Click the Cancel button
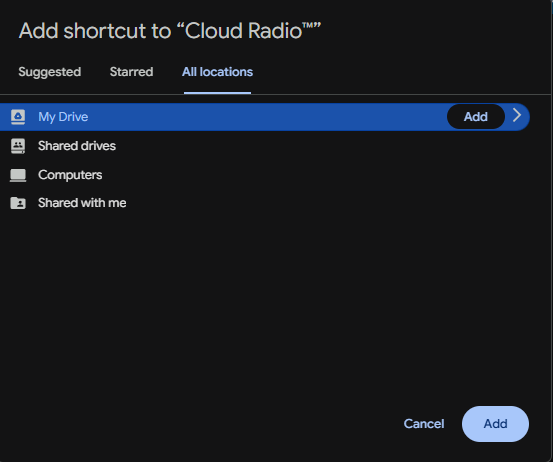 point(424,424)
